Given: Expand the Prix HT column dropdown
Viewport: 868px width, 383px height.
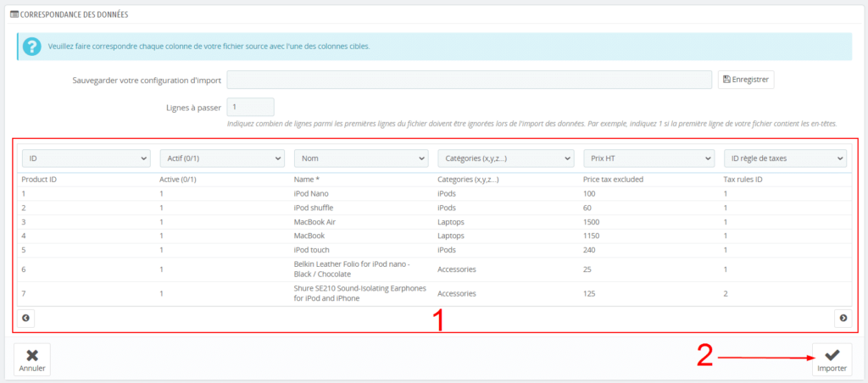Looking at the screenshot, I should pos(648,158).
